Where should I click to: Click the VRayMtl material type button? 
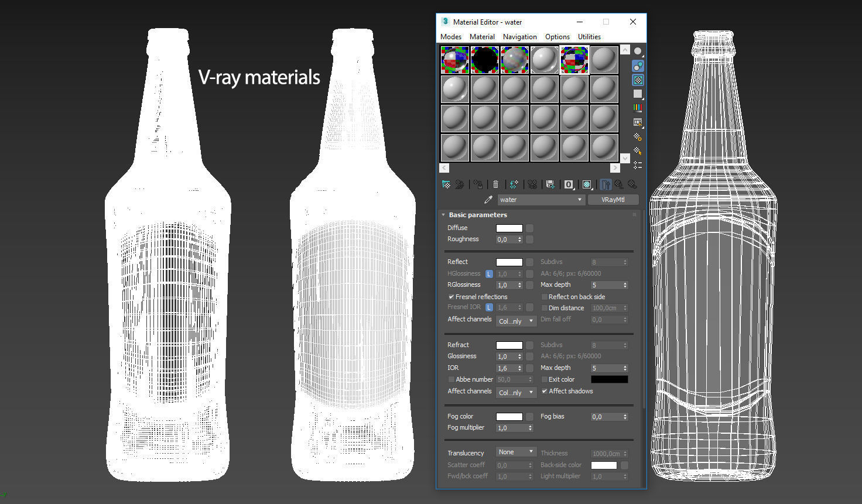point(613,200)
